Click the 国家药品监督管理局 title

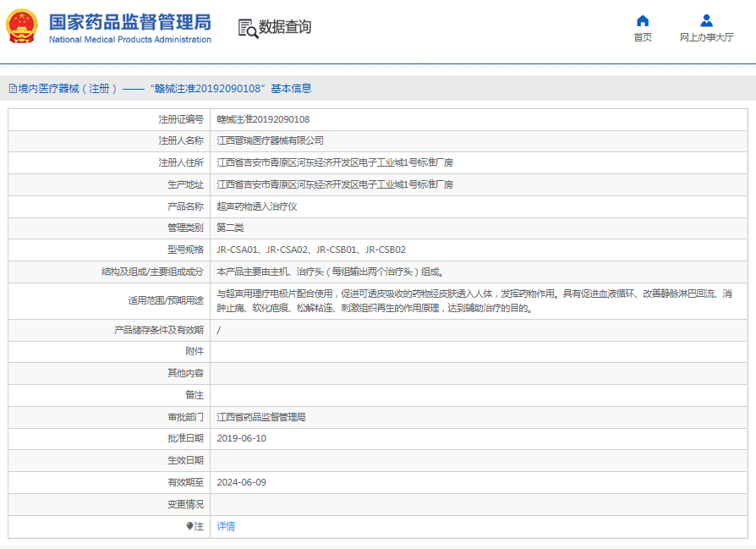(130, 22)
